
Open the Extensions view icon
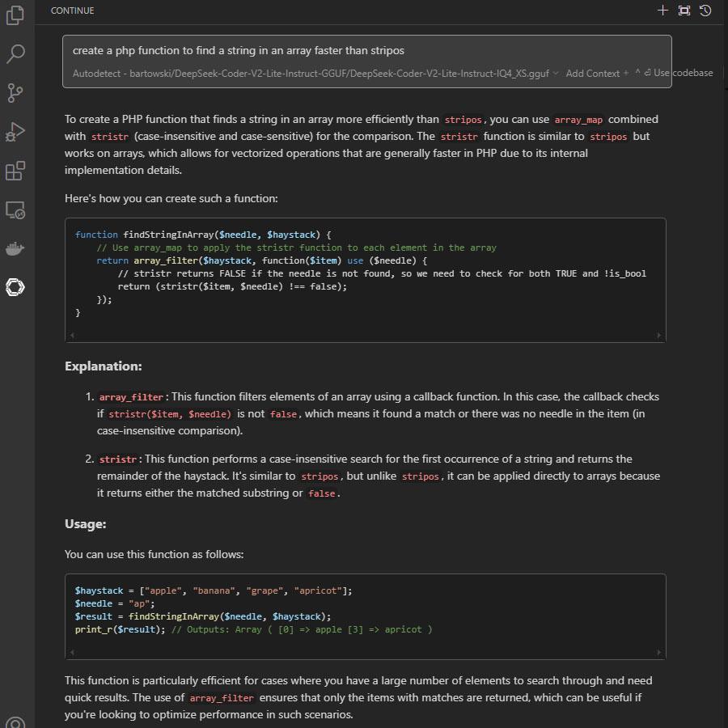pyautogui.click(x=15, y=171)
